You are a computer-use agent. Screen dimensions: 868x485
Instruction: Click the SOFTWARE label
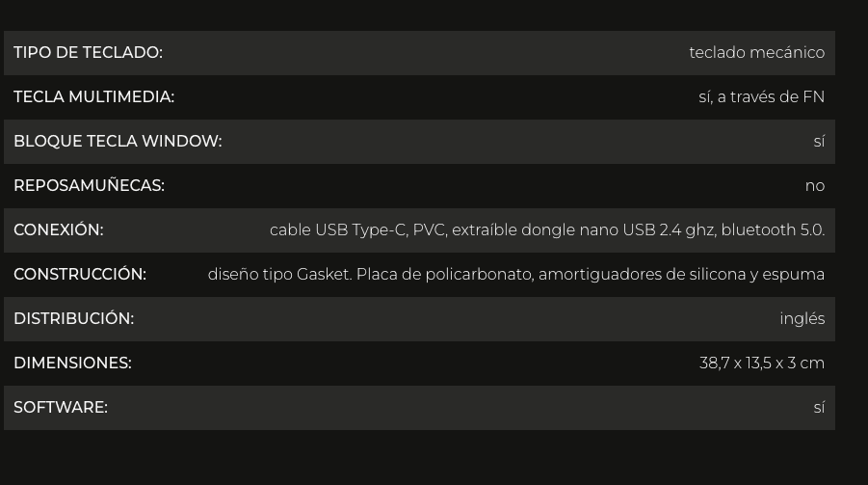[61, 408]
